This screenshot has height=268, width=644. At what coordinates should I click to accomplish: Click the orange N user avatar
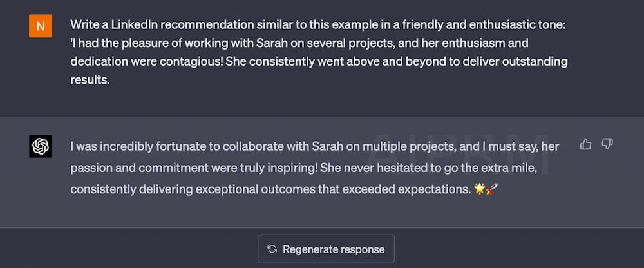[x=40, y=26]
